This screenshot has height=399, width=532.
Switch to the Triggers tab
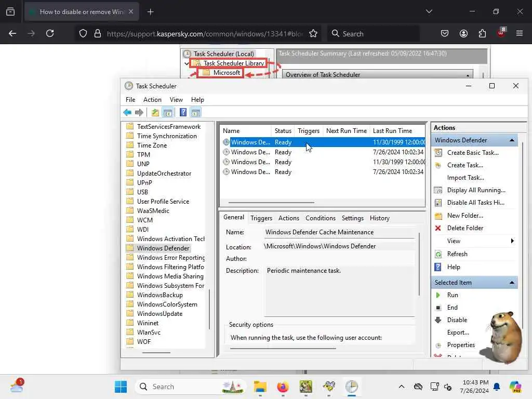point(261,218)
